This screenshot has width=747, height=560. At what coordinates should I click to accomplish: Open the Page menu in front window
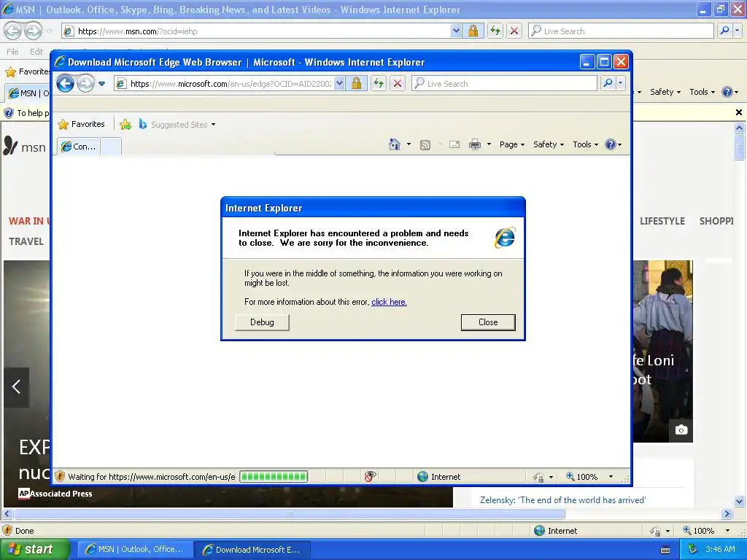pyautogui.click(x=512, y=144)
